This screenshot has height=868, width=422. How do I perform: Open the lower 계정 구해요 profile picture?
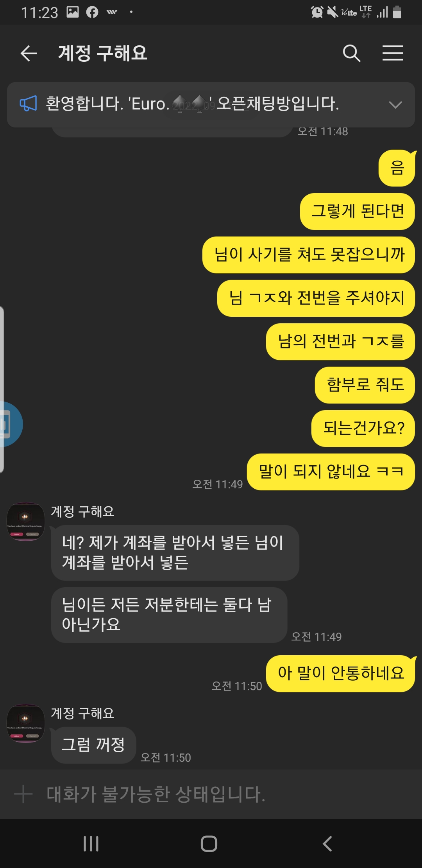26,723
